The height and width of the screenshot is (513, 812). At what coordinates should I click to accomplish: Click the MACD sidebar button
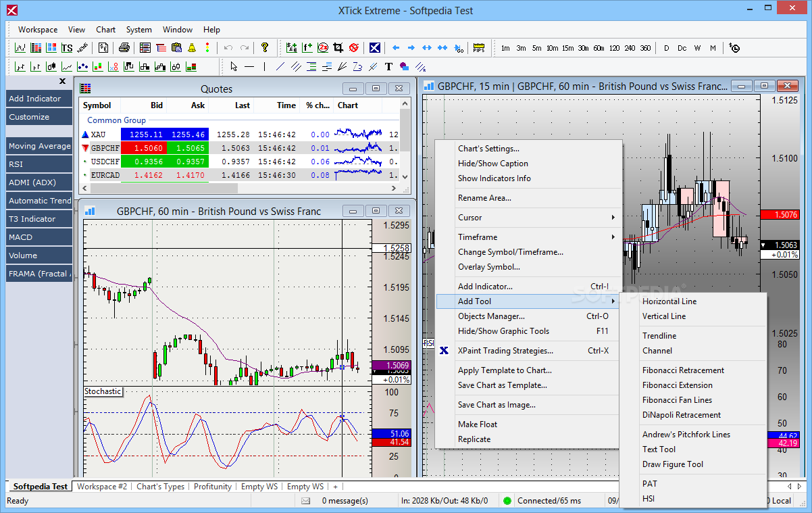[x=39, y=237]
